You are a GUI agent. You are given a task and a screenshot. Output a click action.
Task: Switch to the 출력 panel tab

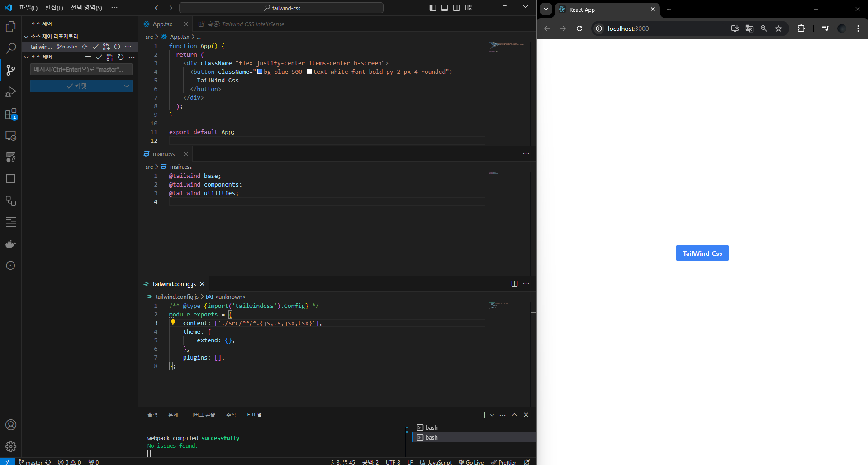152,415
